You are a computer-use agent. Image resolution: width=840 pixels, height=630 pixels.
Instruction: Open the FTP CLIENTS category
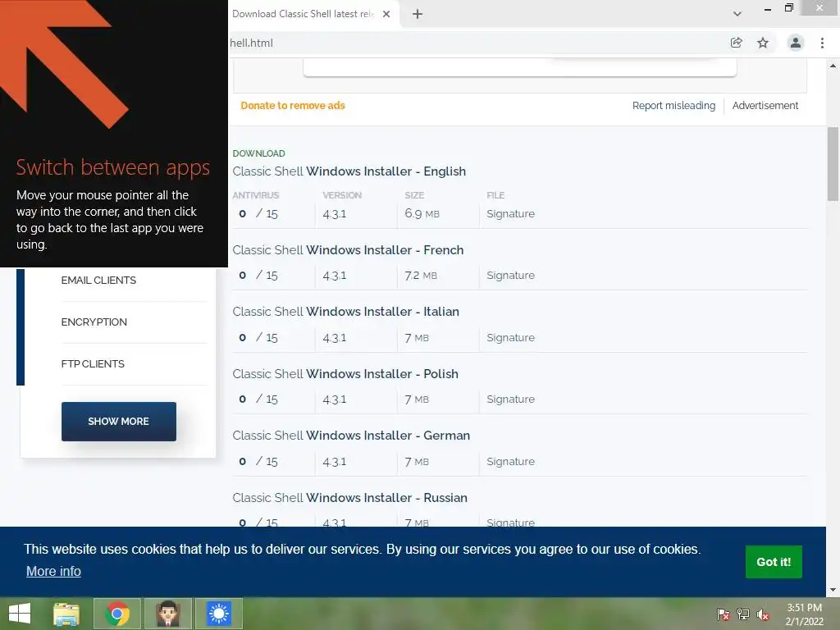point(93,363)
